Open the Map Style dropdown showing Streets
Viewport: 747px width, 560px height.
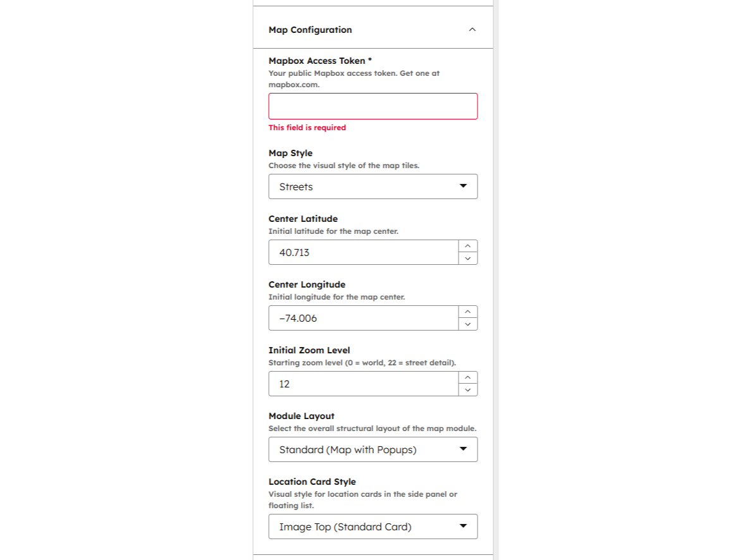coord(373,186)
